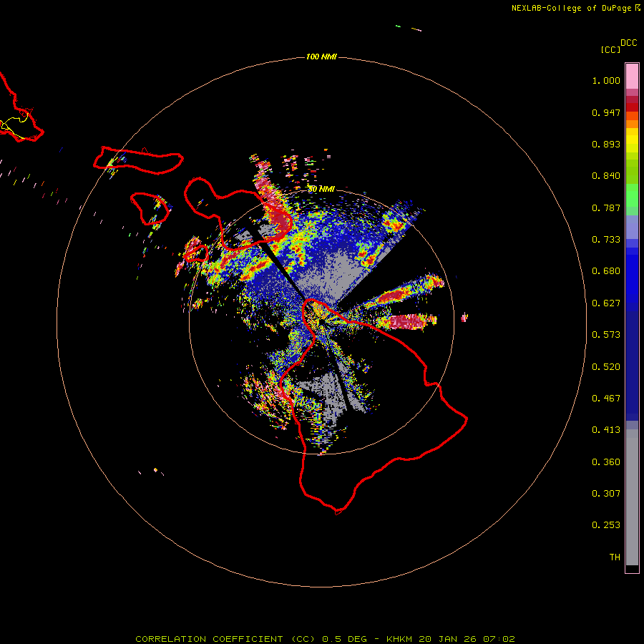Click the 1.000 scale value

(606, 80)
